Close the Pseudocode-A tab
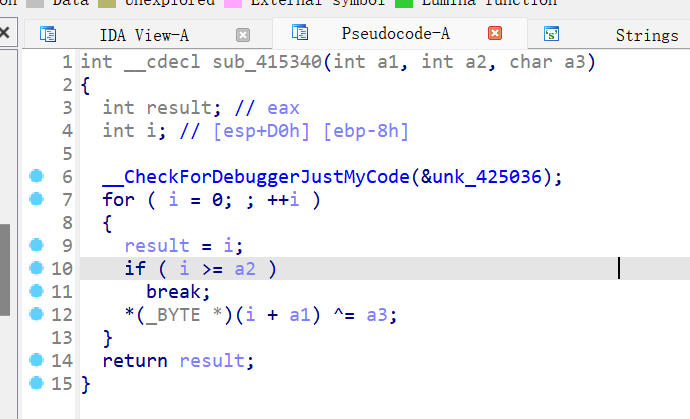 [x=495, y=33]
